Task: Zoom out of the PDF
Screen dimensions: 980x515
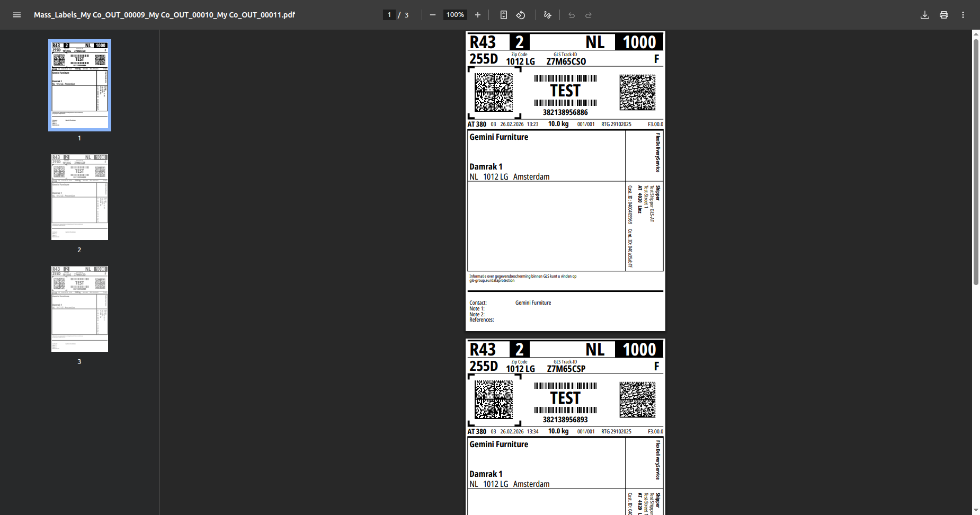Action: tap(433, 15)
